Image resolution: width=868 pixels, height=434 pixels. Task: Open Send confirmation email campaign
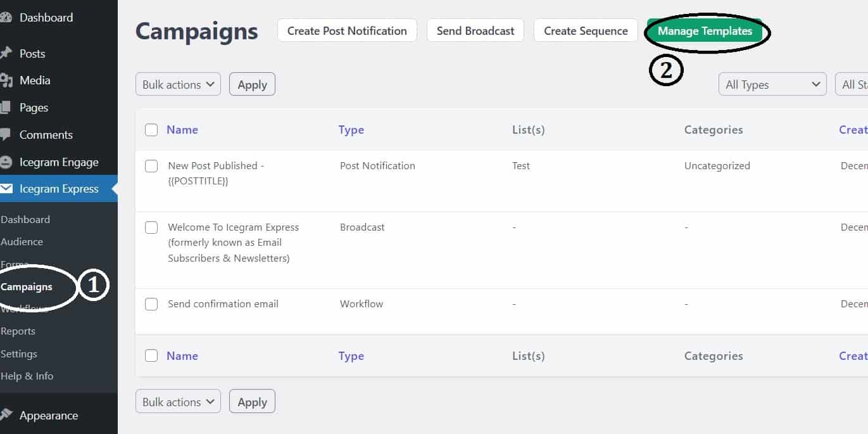223,304
